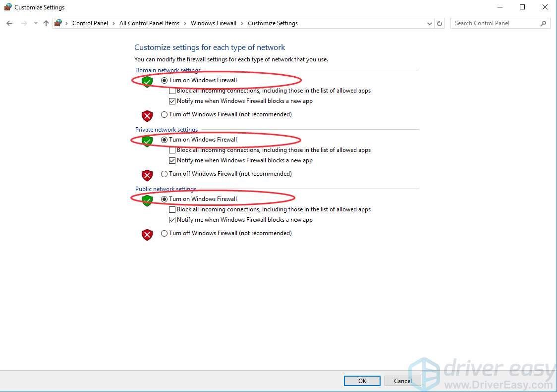557x392 pixels.
Task: Uncheck Notify me option under Private network
Action: [x=172, y=160]
